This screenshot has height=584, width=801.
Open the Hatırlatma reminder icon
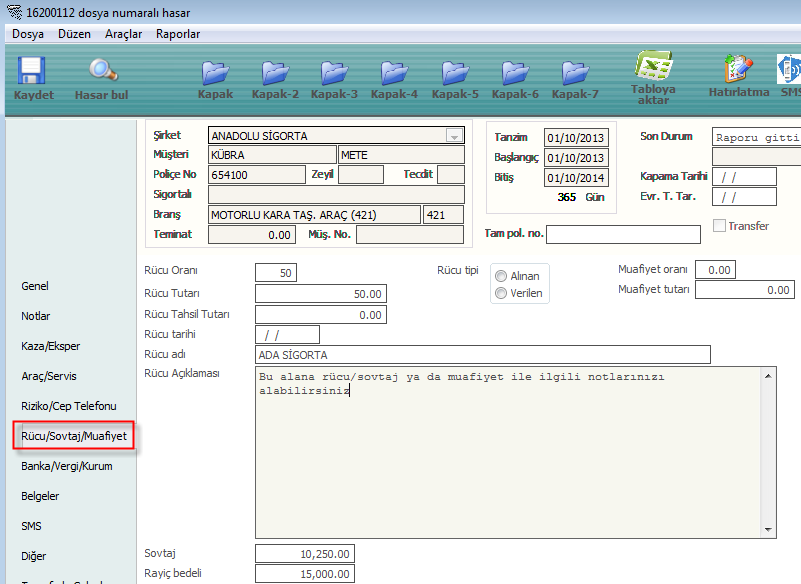click(x=738, y=76)
